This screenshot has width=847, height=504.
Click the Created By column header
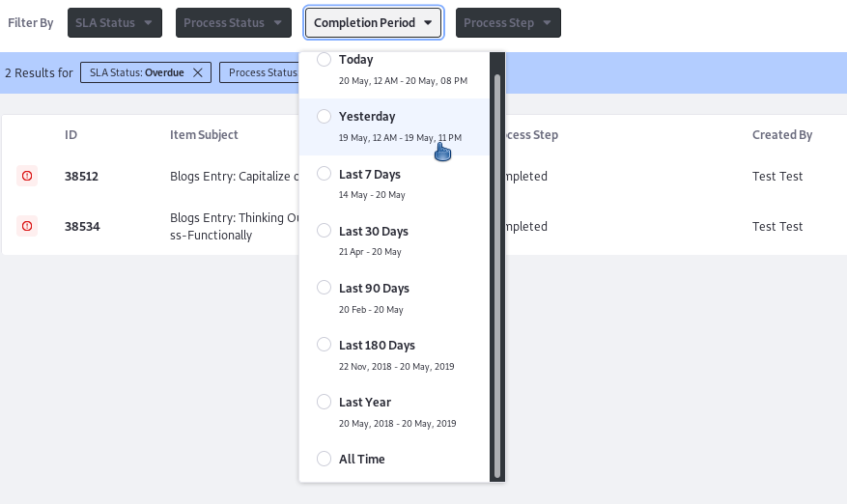click(782, 134)
